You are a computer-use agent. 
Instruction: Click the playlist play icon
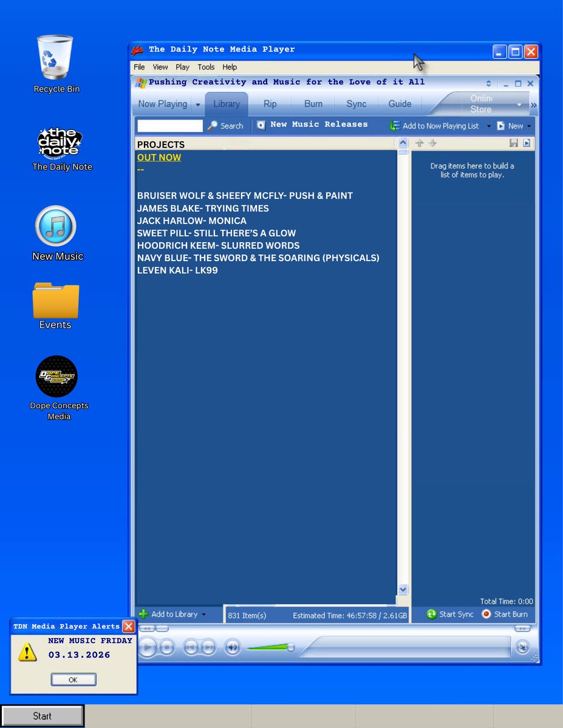pos(527,143)
